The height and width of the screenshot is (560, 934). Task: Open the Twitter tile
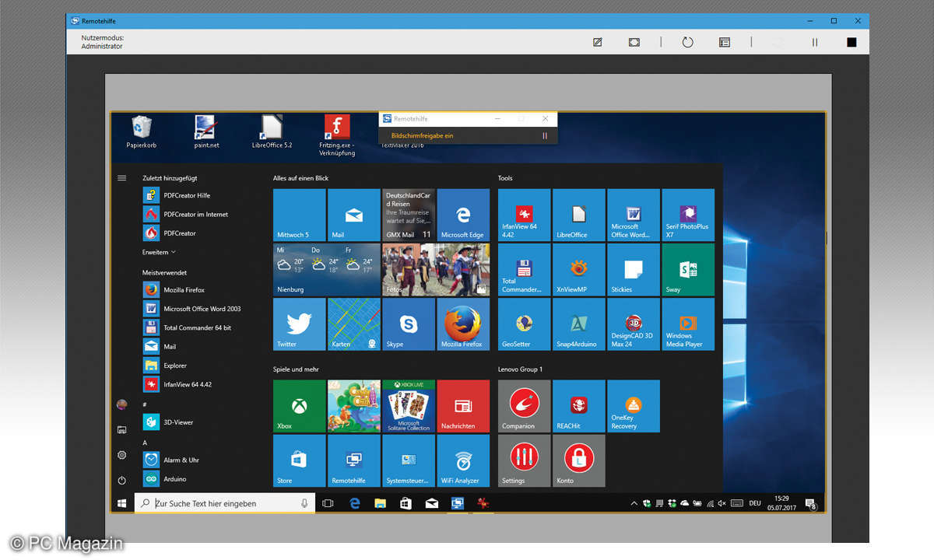300,324
